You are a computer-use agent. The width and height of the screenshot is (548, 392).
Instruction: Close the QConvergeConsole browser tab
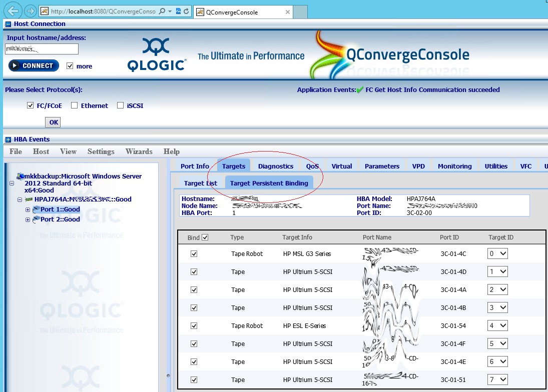287,12
